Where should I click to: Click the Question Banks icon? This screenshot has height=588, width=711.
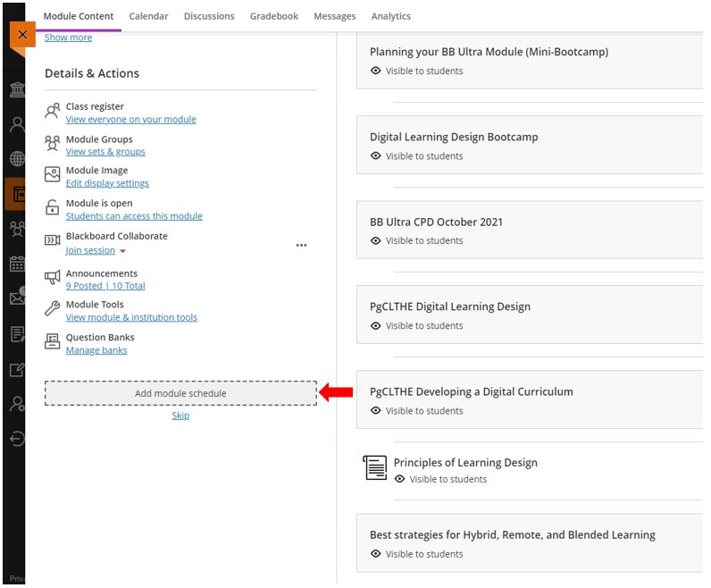tap(52, 341)
